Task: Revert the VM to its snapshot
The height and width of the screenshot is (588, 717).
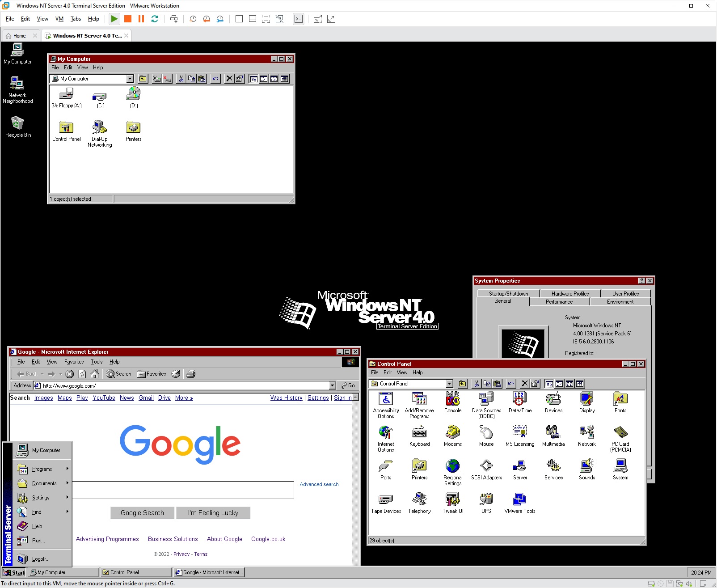Action: tap(206, 19)
